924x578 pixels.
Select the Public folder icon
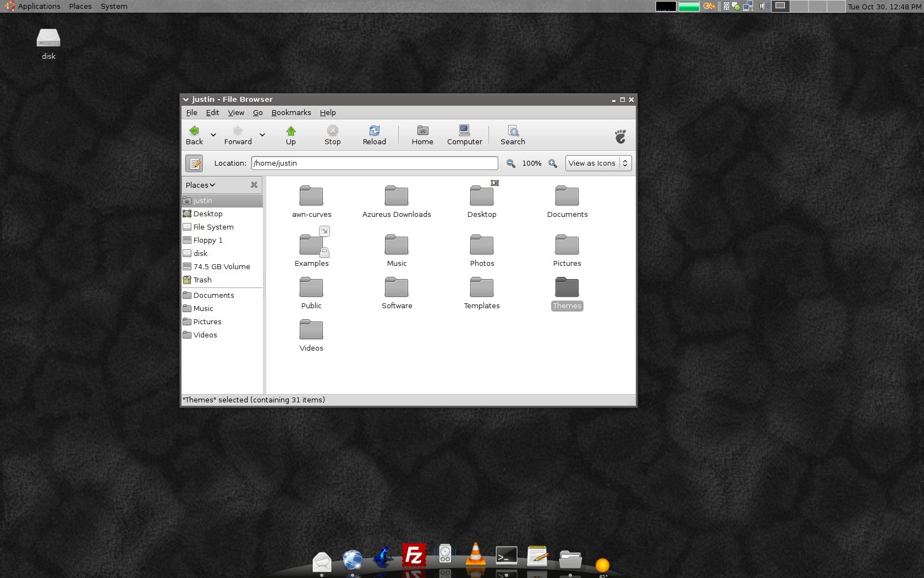point(311,293)
